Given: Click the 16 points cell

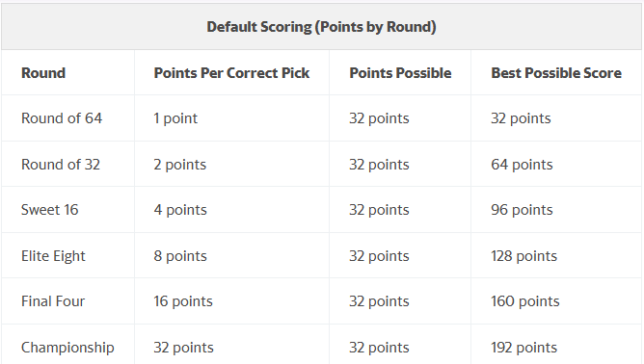Looking at the screenshot, I should point(183,301).
